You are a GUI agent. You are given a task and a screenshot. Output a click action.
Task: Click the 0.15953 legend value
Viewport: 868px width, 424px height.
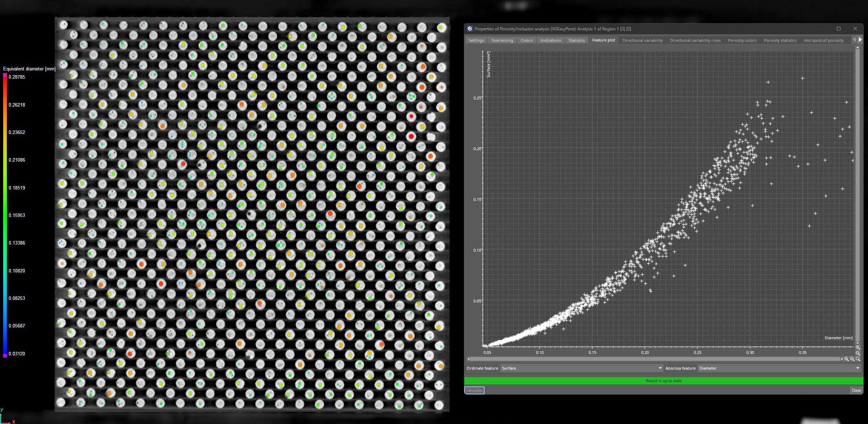[x=17, y=215]
